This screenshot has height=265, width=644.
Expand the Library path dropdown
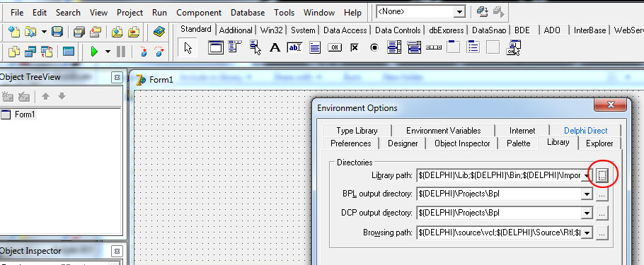[x=587, y=175]
